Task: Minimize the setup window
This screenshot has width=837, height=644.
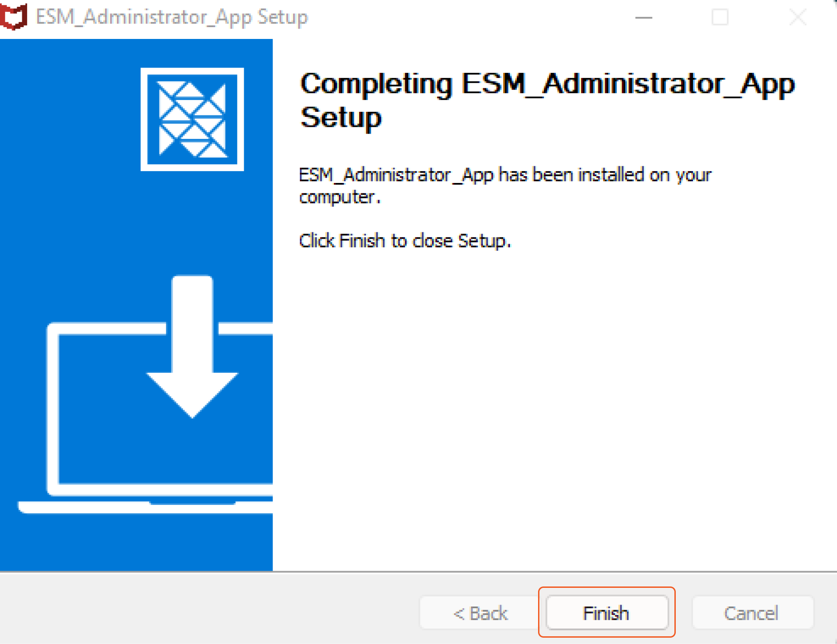Action: click(x=643, y=18)
